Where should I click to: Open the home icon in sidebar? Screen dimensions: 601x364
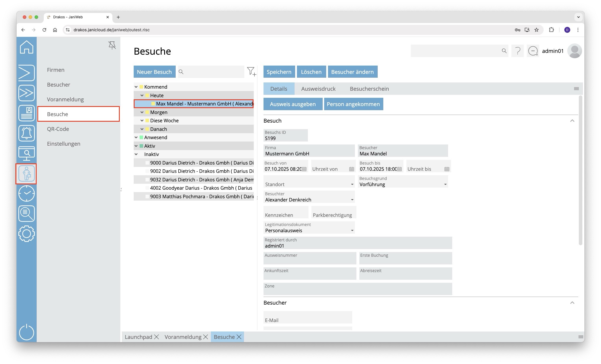pos(26,47)
